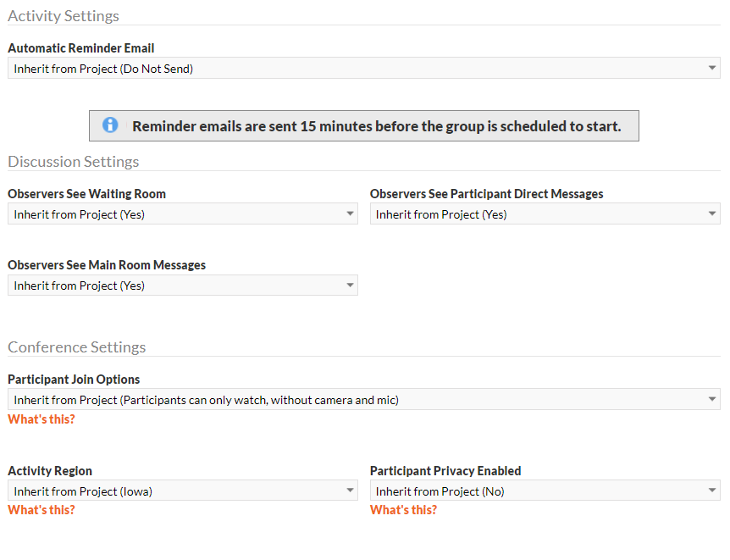The image size is (730, 560).
Task: Click the Observers See Waiting Room label
Action: point(86,194)
